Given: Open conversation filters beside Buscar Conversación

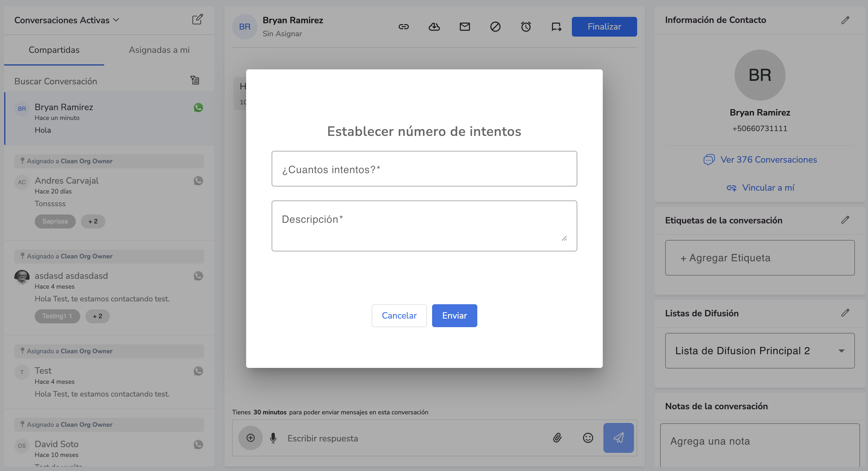Looking at the screenshot, I should pos(195,80).
